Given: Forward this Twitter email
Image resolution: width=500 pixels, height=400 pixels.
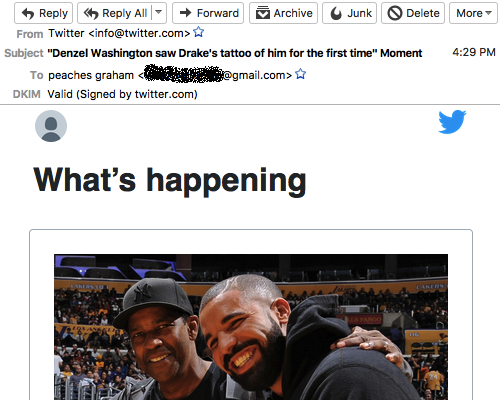Looking at the screenshot, I should point(208,13).
